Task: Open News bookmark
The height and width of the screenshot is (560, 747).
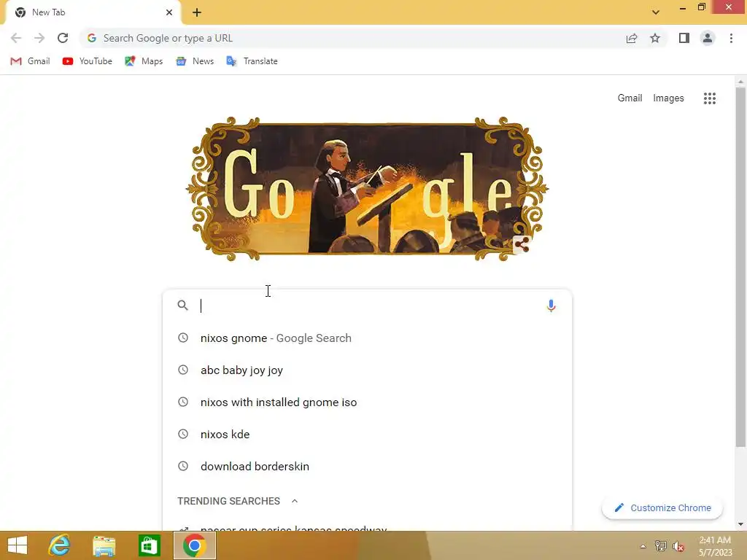Action: tap(195, 61)
